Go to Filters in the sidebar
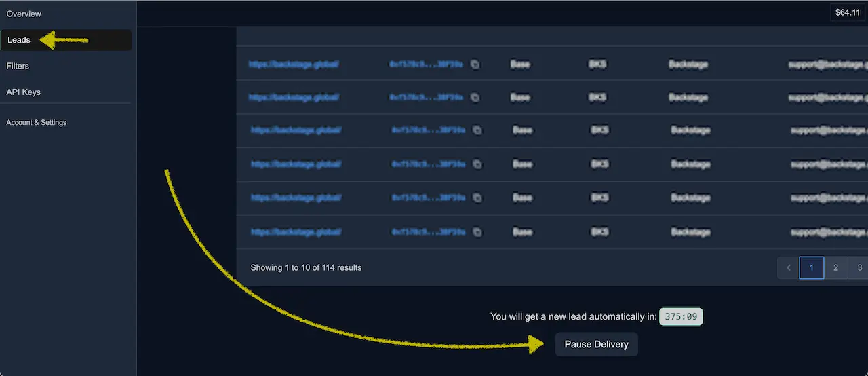Viewport: 868px width, 376px height. point(18,66)
